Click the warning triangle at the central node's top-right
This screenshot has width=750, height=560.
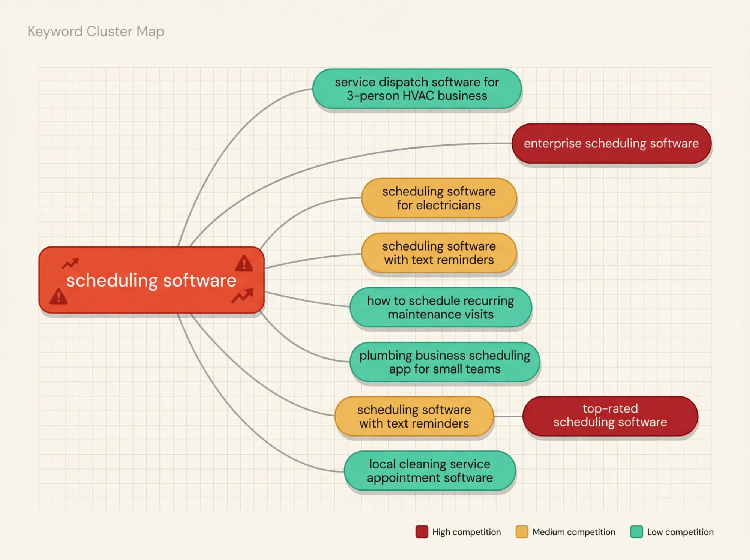pos(244,263)
